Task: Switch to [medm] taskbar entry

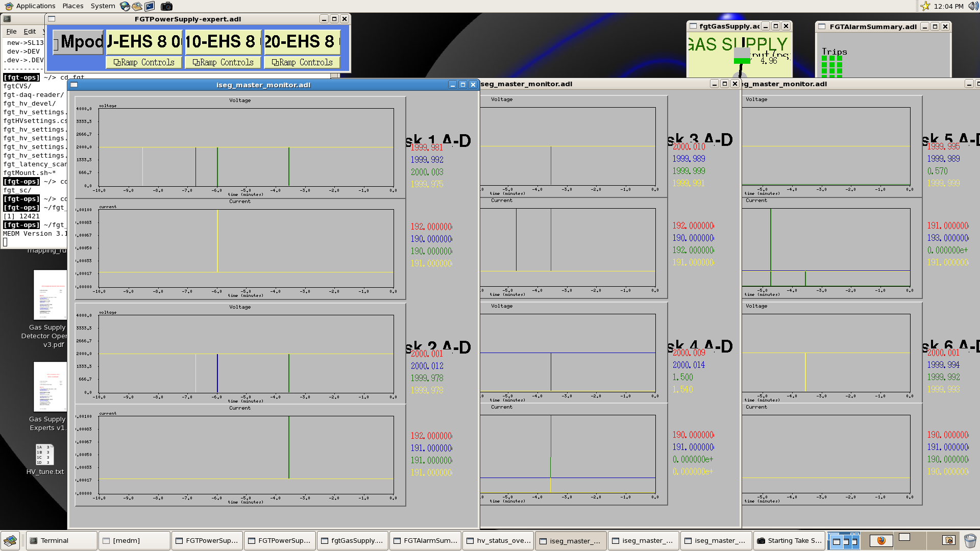Action: [134, 541]
